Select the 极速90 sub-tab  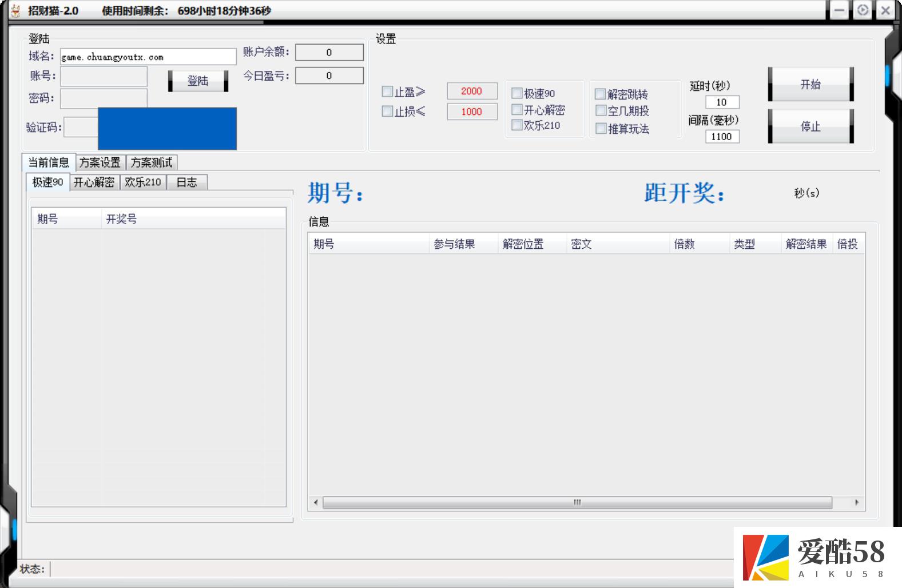[47, 182]
